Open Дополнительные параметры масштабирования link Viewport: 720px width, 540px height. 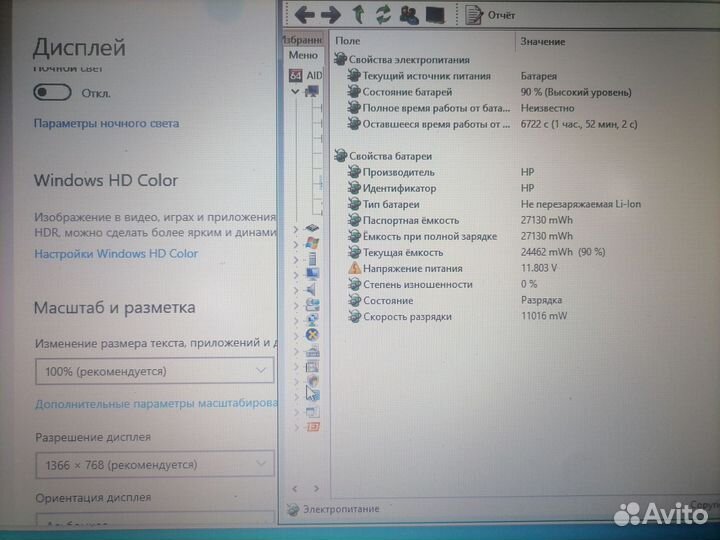156,404
